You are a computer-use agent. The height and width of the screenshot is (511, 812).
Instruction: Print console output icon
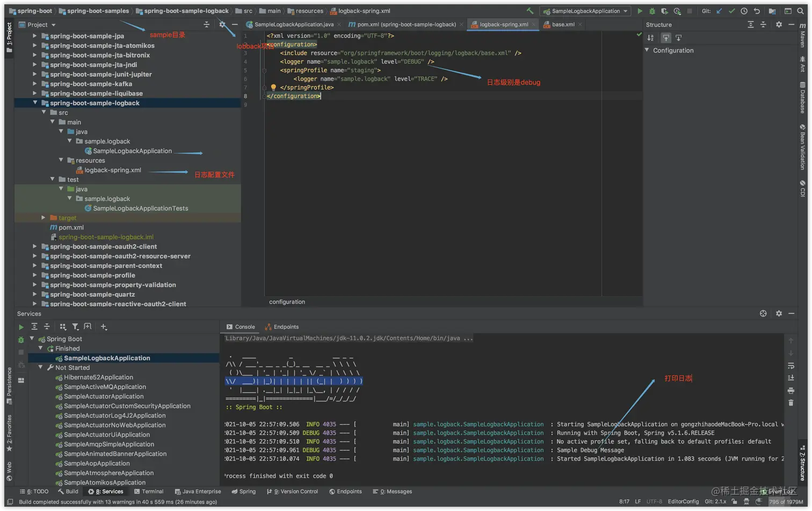coord(791,391)
